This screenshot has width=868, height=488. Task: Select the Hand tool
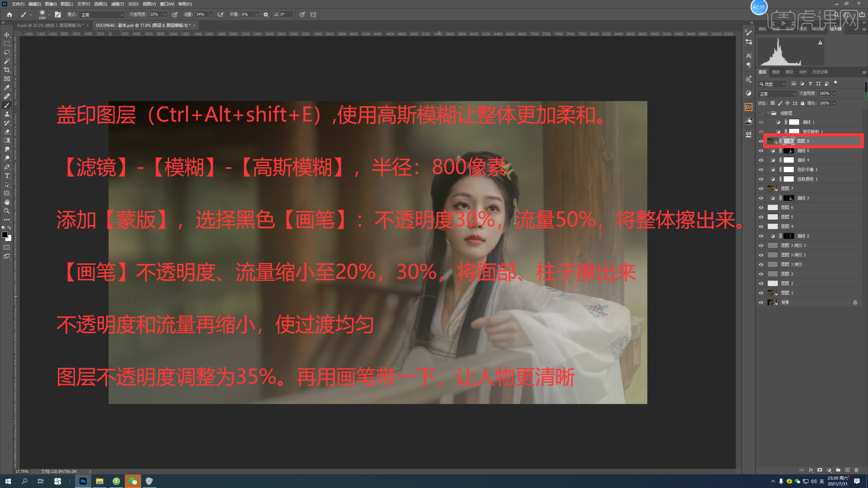7,202
